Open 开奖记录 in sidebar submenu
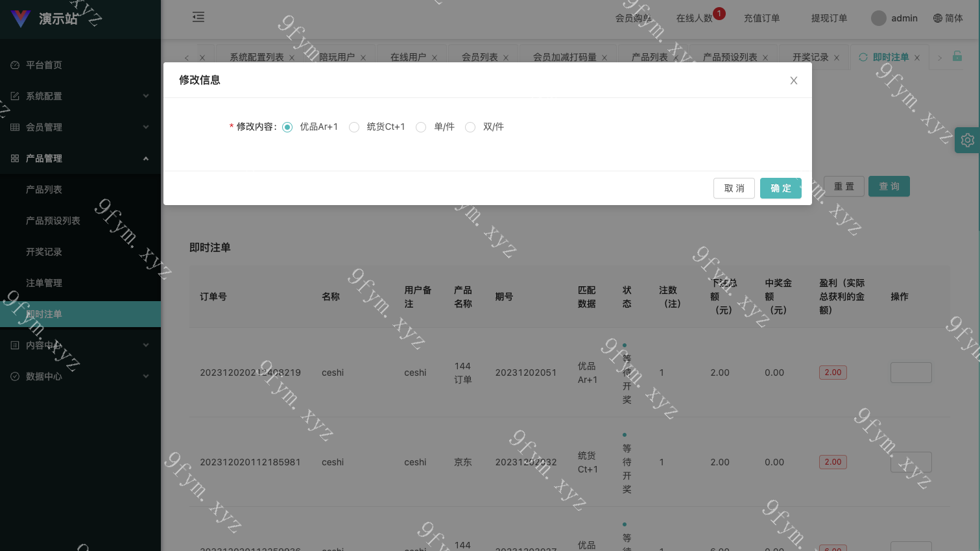 pos(80,252)
